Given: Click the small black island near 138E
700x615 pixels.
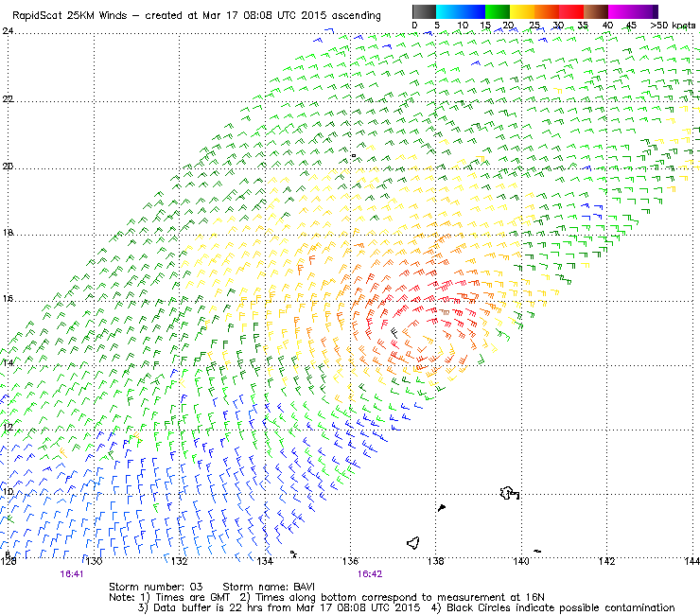Looking at the screenshot, I should pos(442,508).
